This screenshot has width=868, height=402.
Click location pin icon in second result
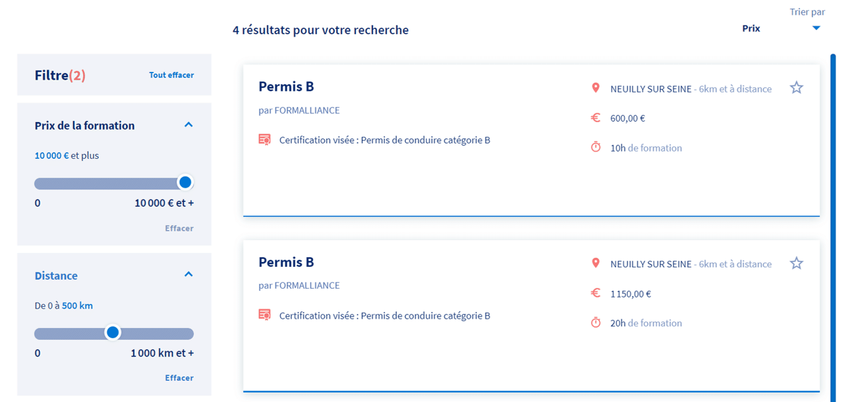pyautogui.click(x=596, y=263)
